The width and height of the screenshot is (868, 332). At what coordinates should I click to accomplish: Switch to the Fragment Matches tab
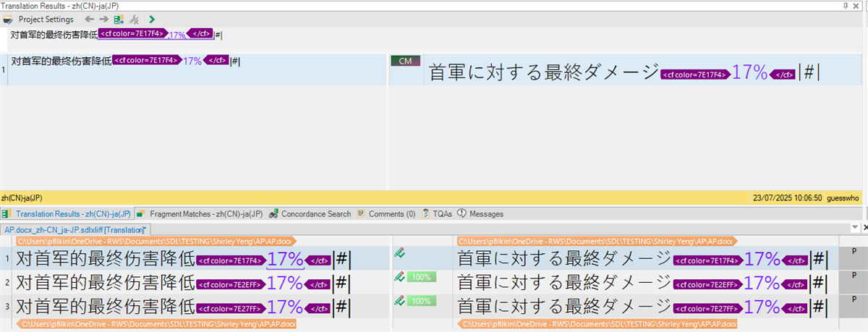[200, 214]
